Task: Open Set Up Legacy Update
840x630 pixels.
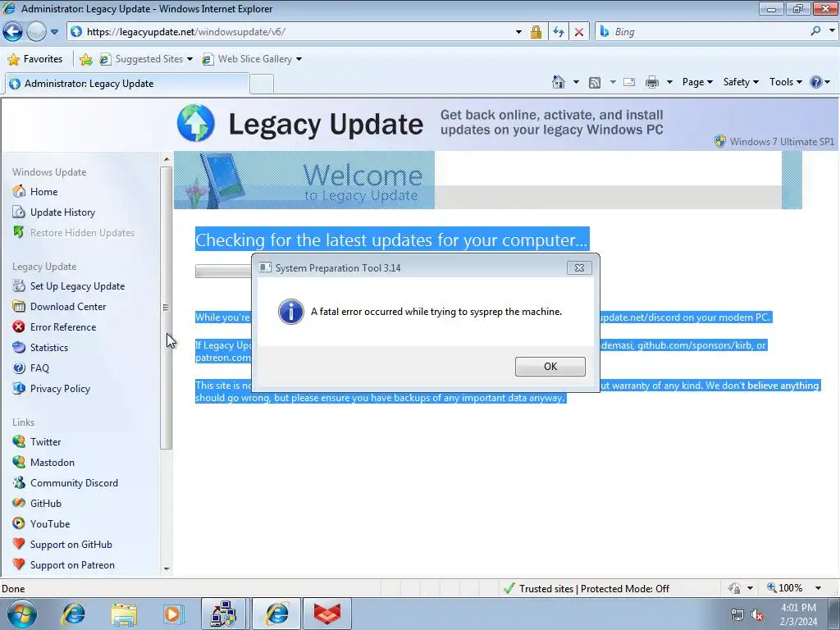Action: (77, 286)
